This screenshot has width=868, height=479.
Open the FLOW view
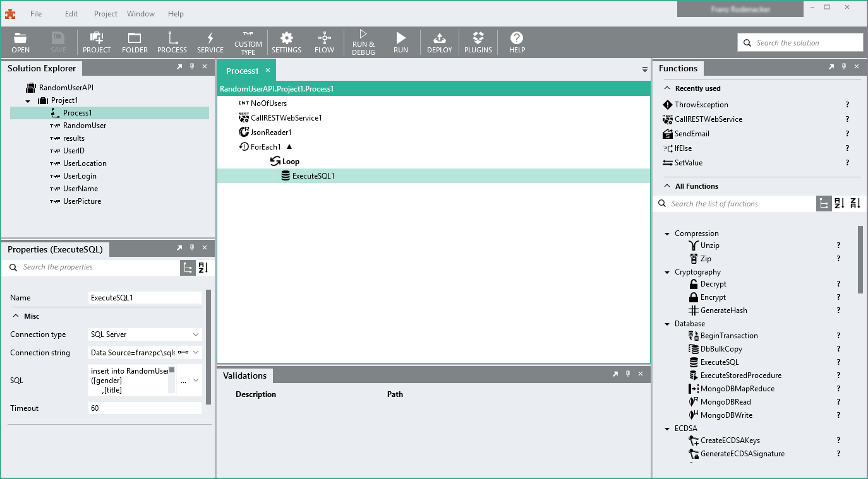(324, 42)
